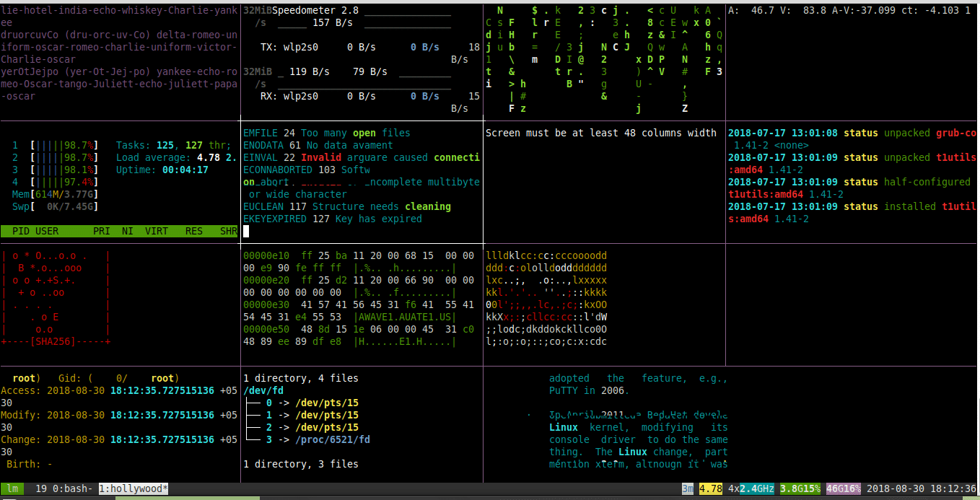This screenshot has height=500, width=980.
Task: Click the 13:01:08 'unpacked grub-co' log line
Action: [x=852, y=133]
